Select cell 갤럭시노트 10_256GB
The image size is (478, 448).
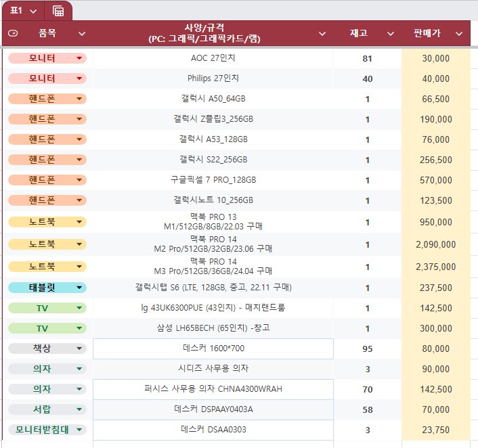(x=213, y=200)
